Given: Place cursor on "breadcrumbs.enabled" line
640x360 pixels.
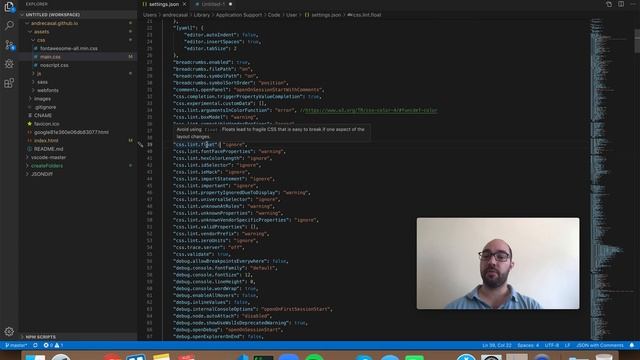Looking at the screenshot, I should point(211,62).
